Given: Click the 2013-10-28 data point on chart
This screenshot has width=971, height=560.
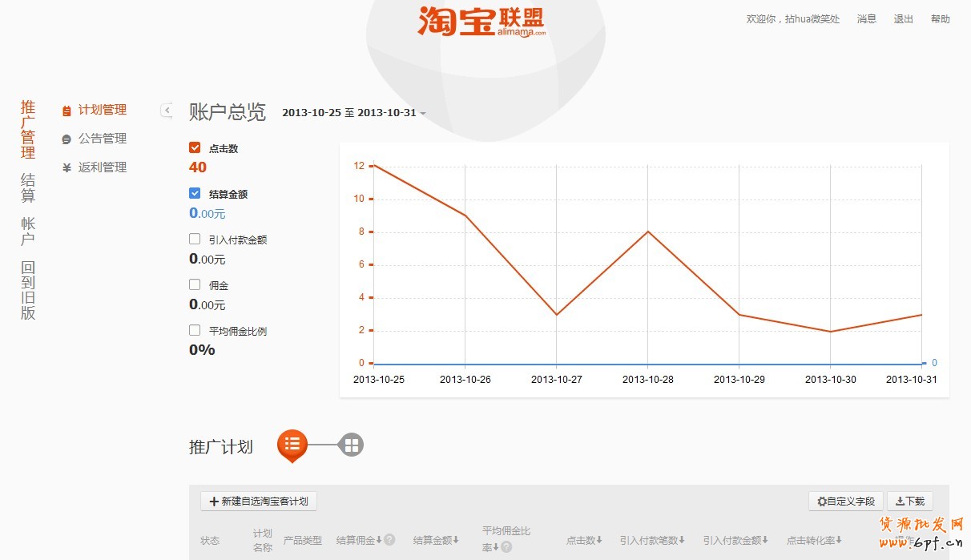Looking at the screenshot, I should [648, 232].
